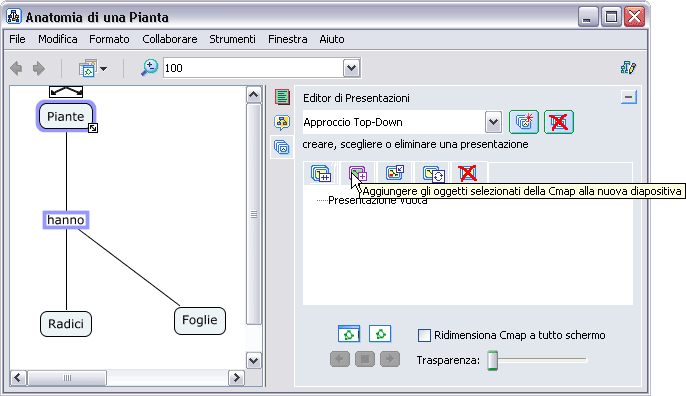Image resolution: width=686 pixels, height=396 pixels.
Task: Add a new slide to the presentation
Action: pos(321,173)
